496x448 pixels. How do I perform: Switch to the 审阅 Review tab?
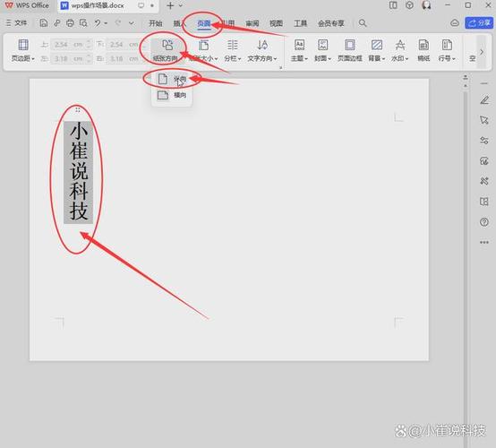(x=252, y=23)
